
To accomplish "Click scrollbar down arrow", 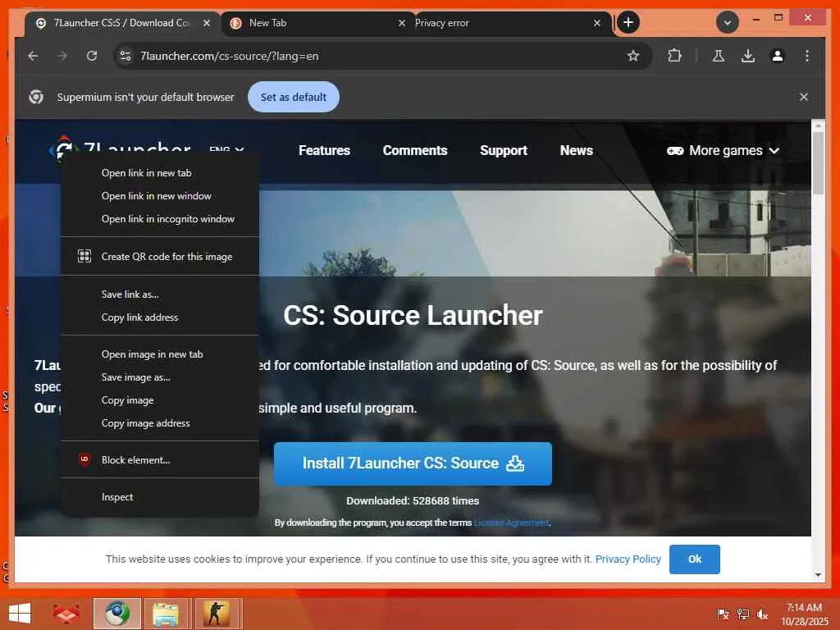I will coord(818,575).
